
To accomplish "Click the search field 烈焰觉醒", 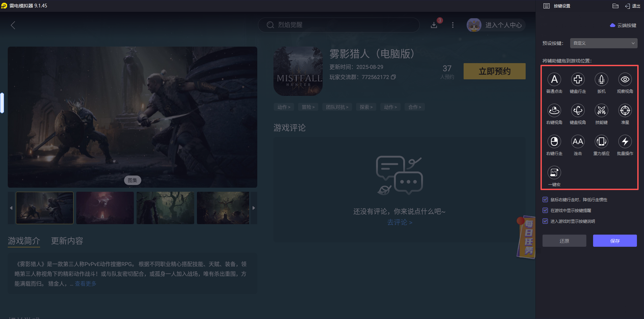I will pos(339,25).
